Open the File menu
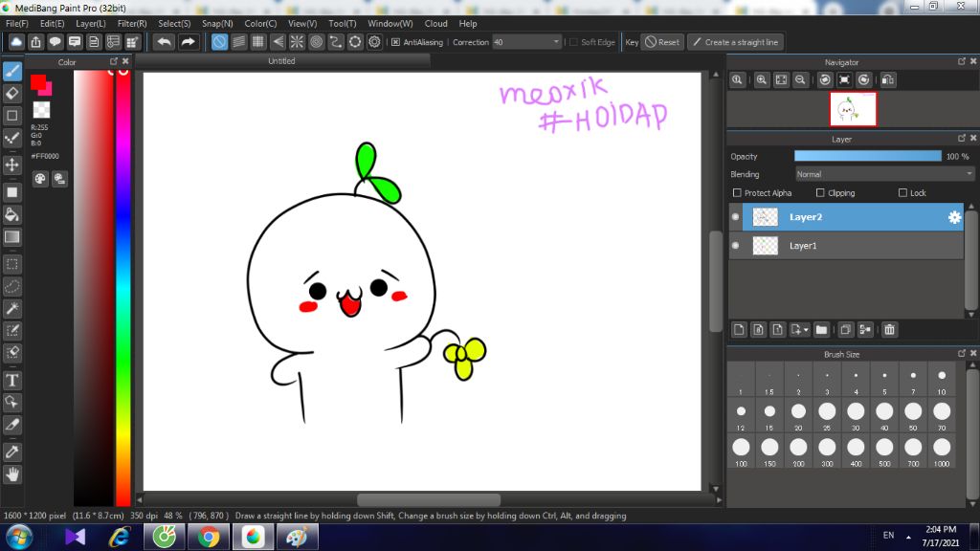Screen dimensions: 980x551 (17, 23)
